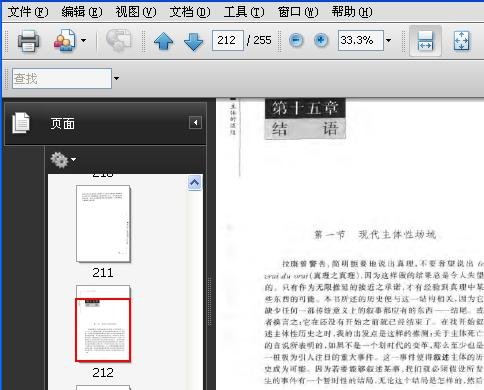The image size is (484, 390).
Task: Click the grayed gear-pages toolbar icon
Action: click(x=119, y=40)
